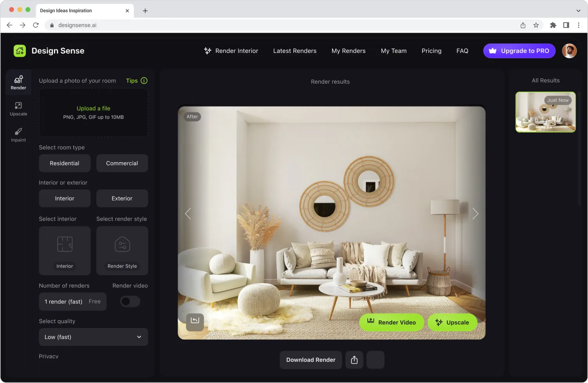Choose the Exterior option

pos(122,199)
